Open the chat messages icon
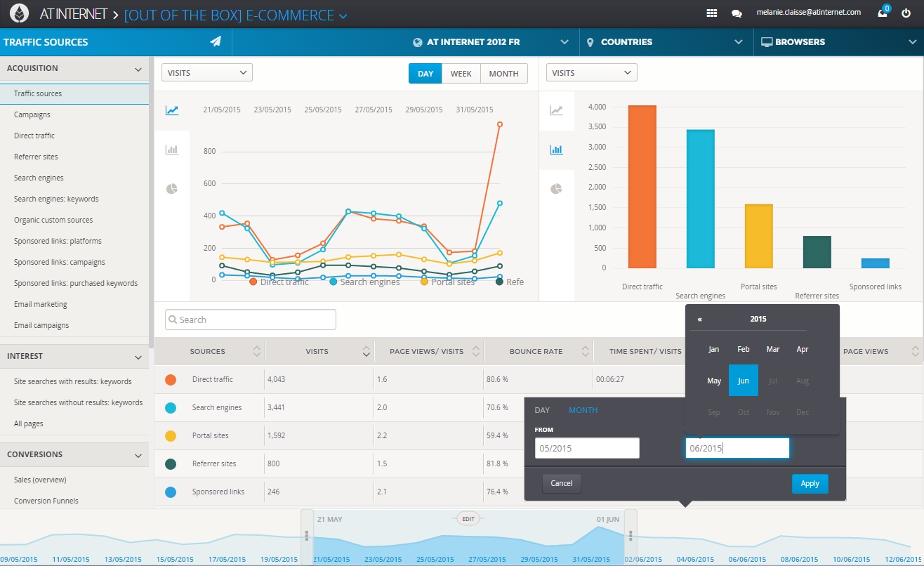Viewport: 924px width, 566px height. tap(736, 13)
